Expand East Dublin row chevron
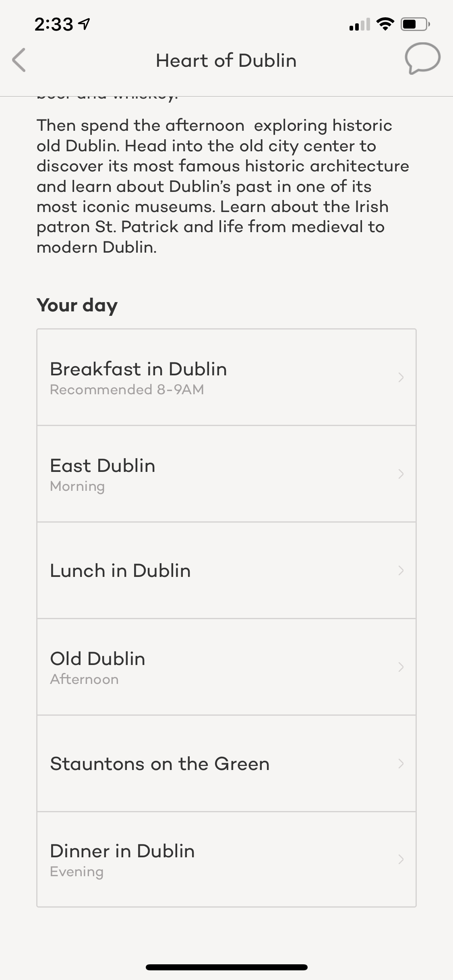 coord(401,474)
